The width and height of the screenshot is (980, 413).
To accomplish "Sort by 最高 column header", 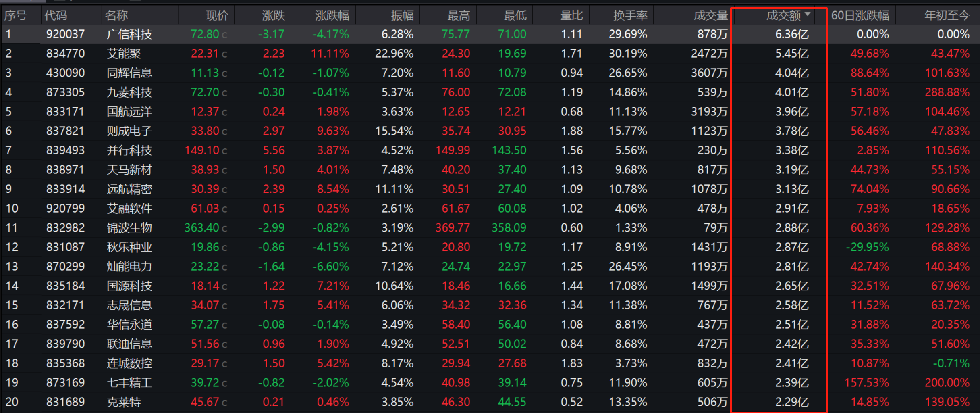I will (459, 15).
